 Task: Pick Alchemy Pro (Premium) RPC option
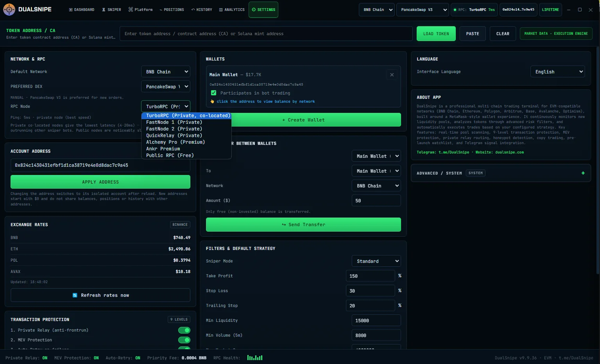click(x=186, y=142)
